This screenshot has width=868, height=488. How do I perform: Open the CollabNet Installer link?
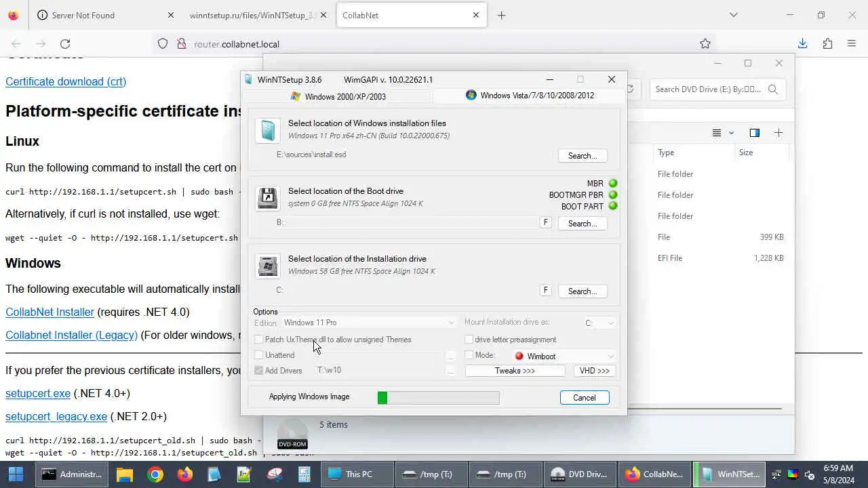point(50,312)
